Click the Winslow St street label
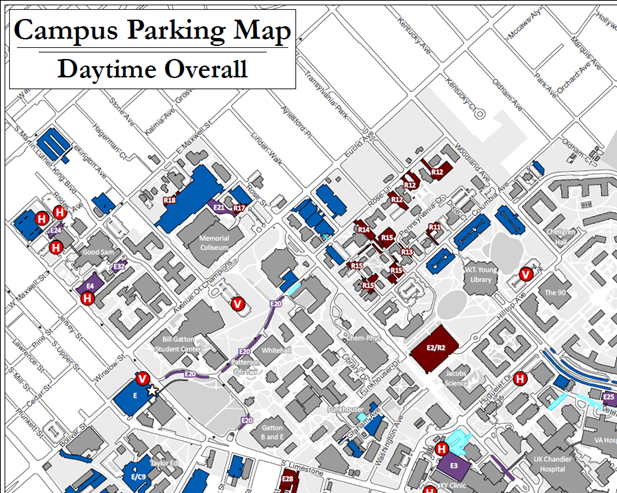The height and width of the screenshot is (493, 617). (109, 369)
